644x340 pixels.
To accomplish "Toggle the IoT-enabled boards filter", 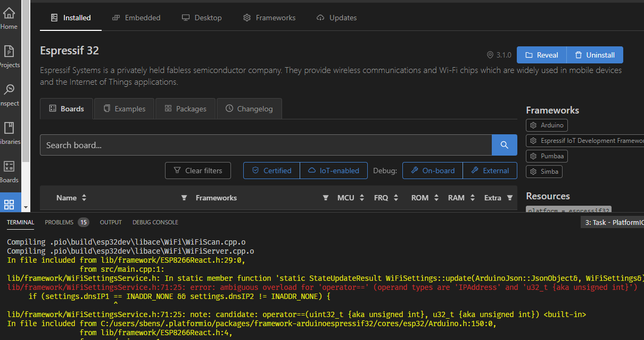I will (334, 171).
